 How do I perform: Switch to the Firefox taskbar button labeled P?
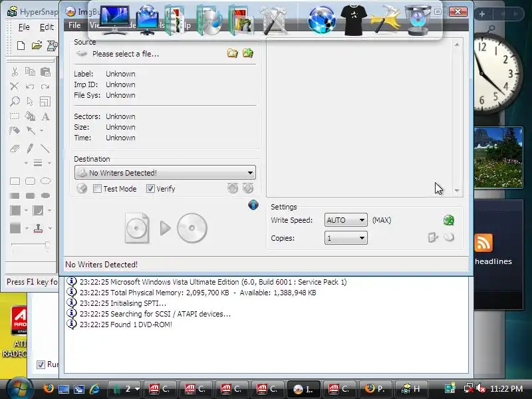pyautogui.click(x=375, y=388)
